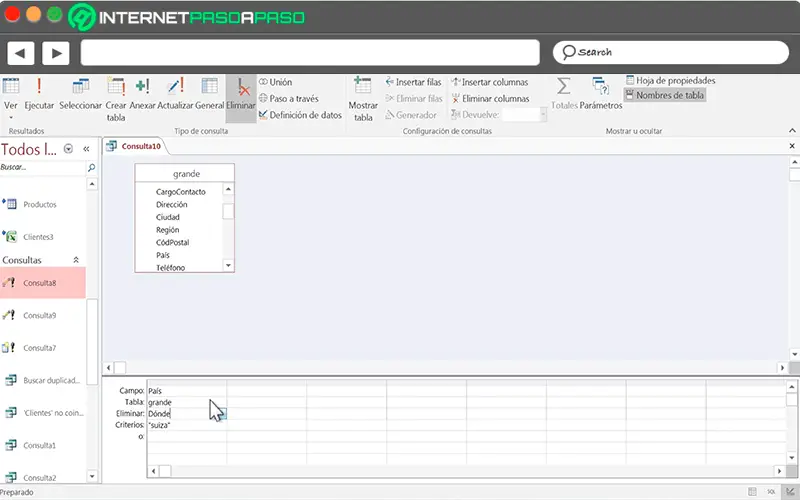
Task: Open Definición de datos query
Action: coord(300,115)
